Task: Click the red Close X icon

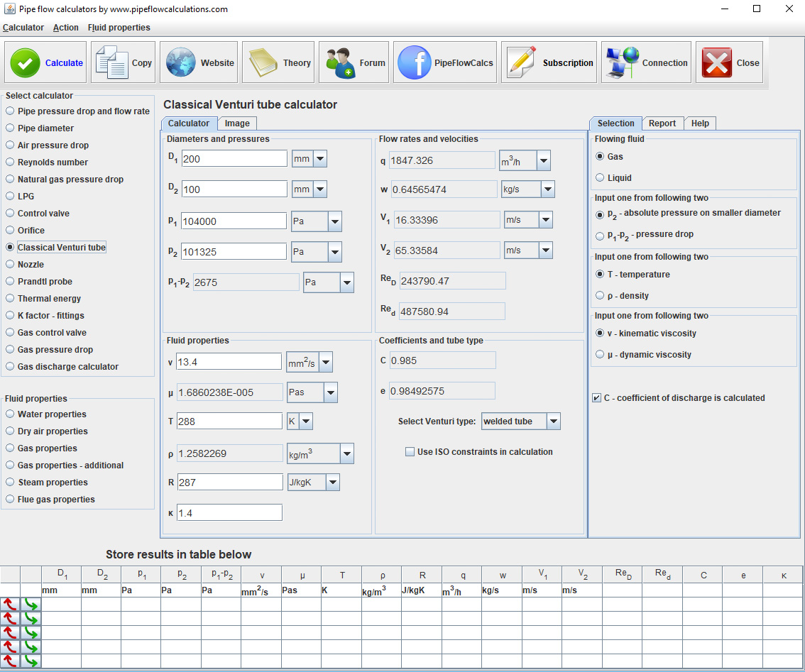Action: (716, 63)
